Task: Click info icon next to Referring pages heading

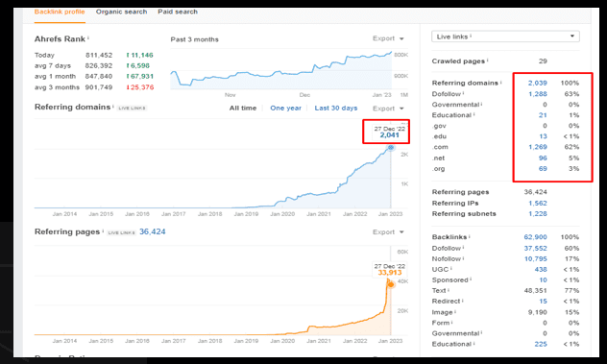Action: (103, 231)
